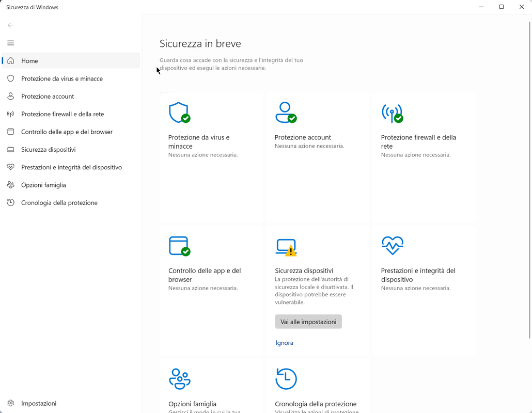The height and width of the screenshot is (413, 532).
Task: Click the back arrow icon
Action: click(x=10, y=25)
